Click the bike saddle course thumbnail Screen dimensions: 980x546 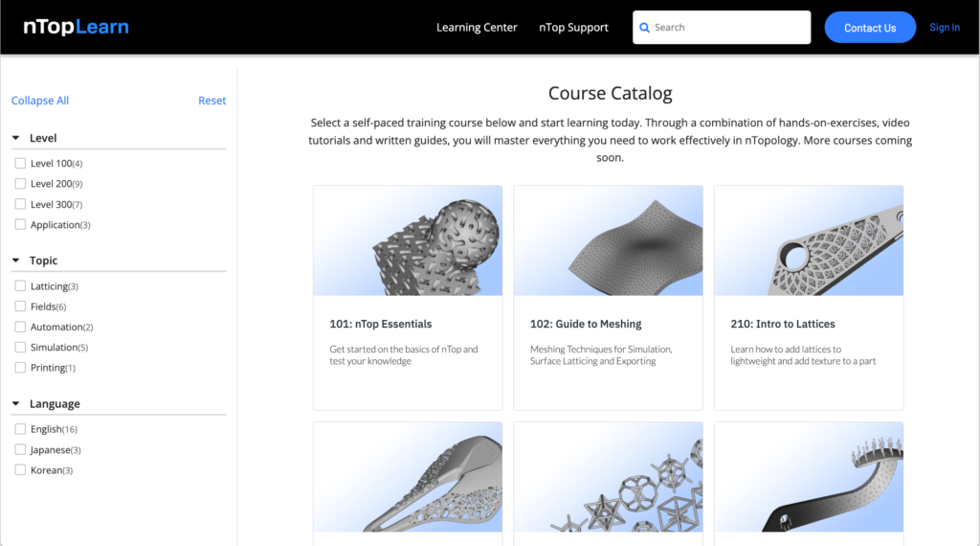[x=408, y=477]
